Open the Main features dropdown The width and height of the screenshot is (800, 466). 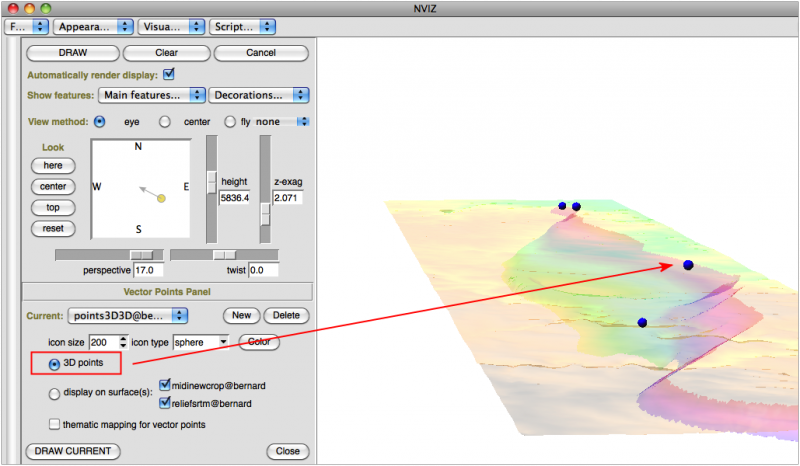coord(152,96)
